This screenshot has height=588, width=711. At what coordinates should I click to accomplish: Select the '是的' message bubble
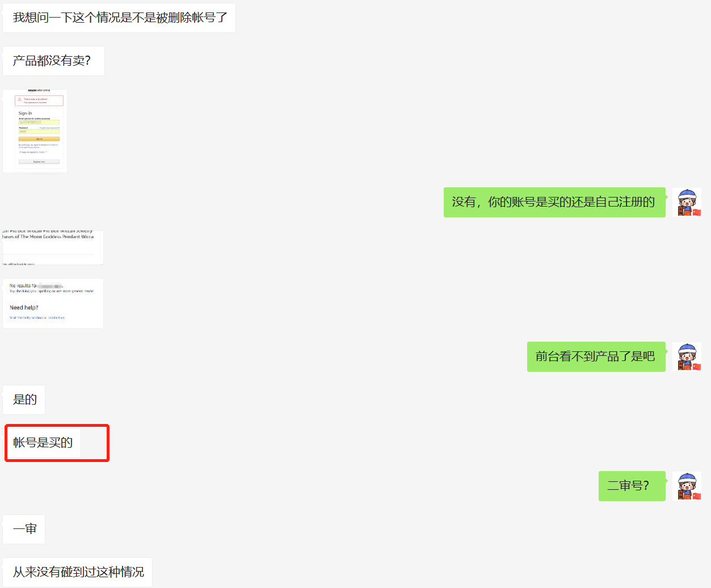pos(24,400)
